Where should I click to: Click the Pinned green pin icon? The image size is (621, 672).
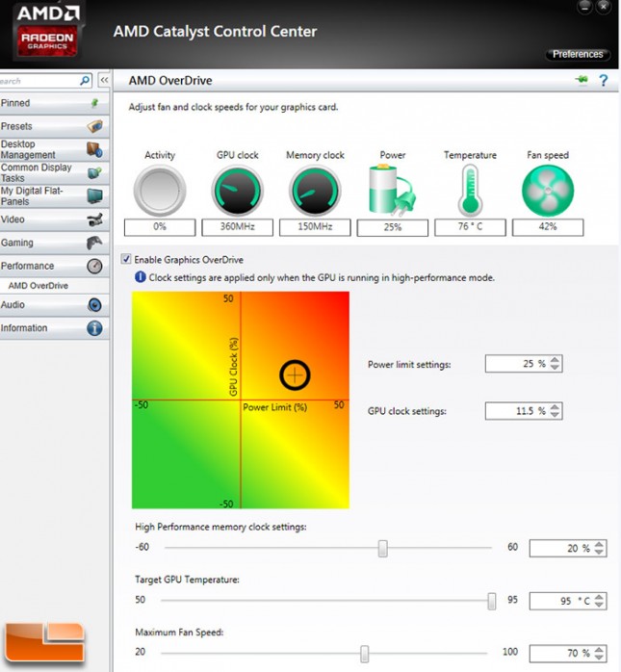click(x=94, y=103)
